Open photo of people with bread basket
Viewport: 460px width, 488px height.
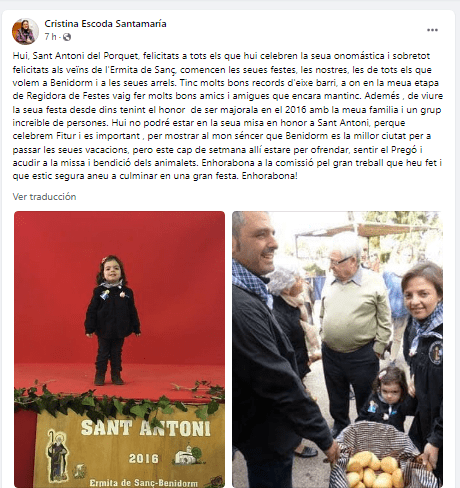(x=337, y=349)
